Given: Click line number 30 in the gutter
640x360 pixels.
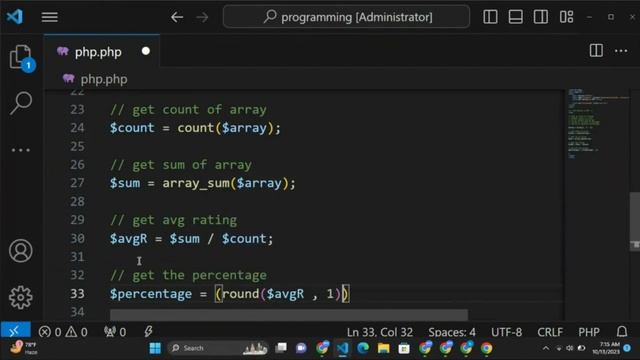Looking at the screenshot, I should (x=77, y=238).
